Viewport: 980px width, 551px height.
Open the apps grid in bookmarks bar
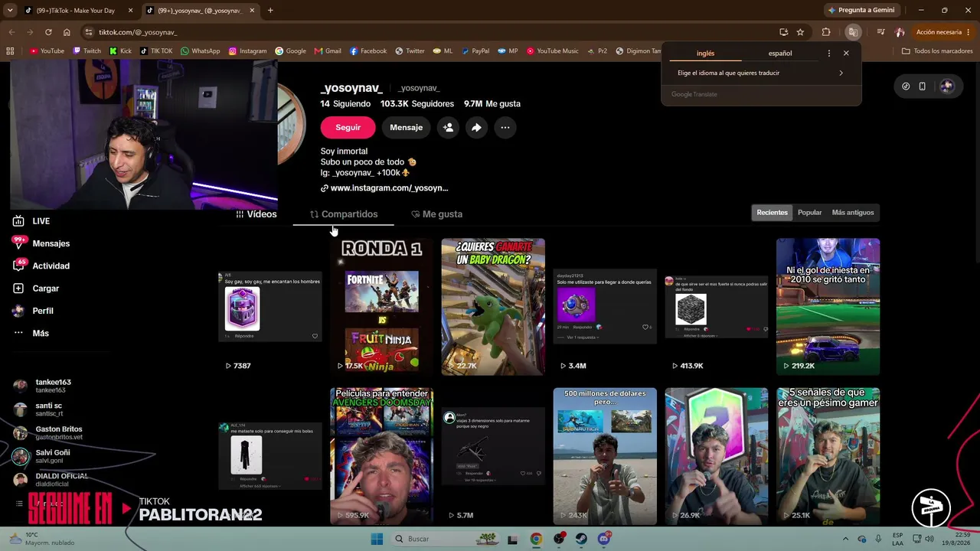tap(10, 51)
